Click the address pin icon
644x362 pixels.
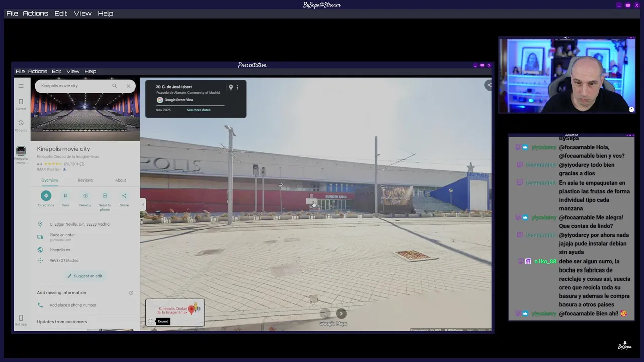(40, 224)
